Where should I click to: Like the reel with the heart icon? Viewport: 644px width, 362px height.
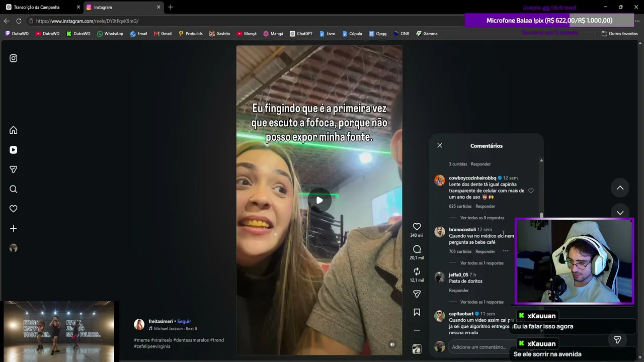[417, 227]
